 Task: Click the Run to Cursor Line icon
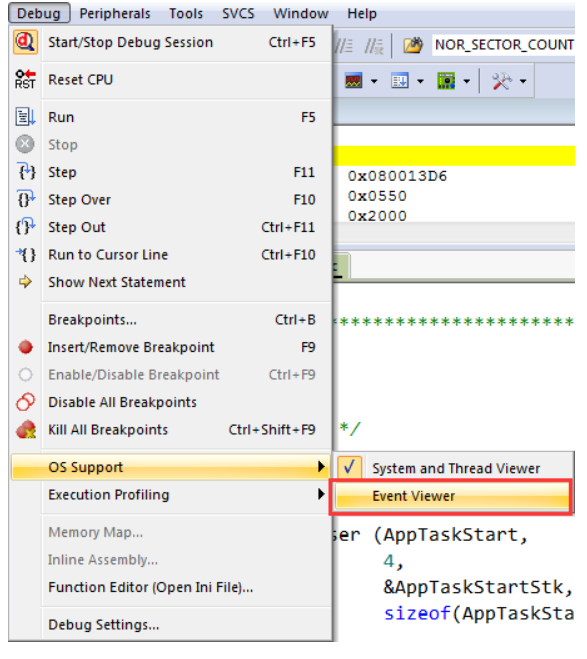pos(26,254)
